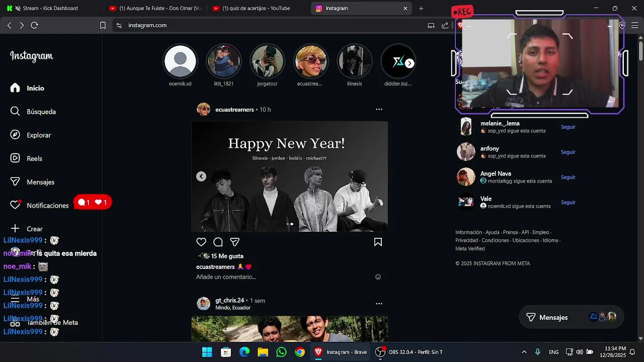Open Microsoft Edge from the taskbar

click(x=244, y=352)
